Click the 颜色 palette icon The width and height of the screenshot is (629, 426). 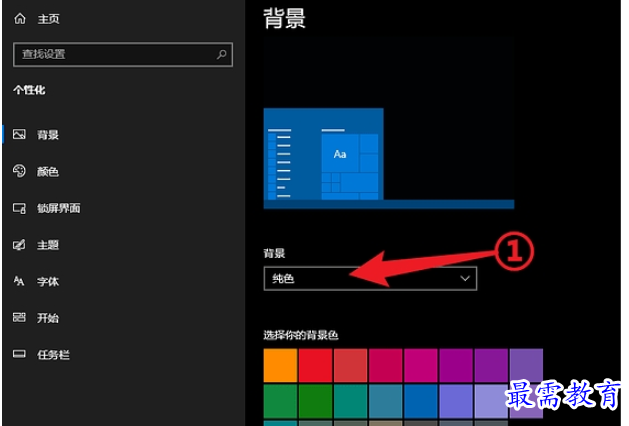coord(19,171)
